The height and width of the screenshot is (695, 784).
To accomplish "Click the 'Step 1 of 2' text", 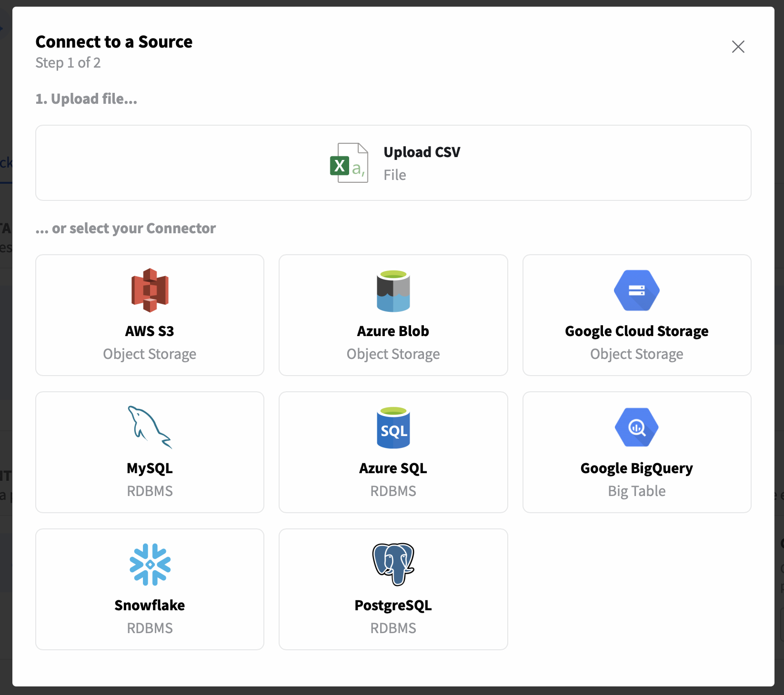I will click(x=68, y=63).
